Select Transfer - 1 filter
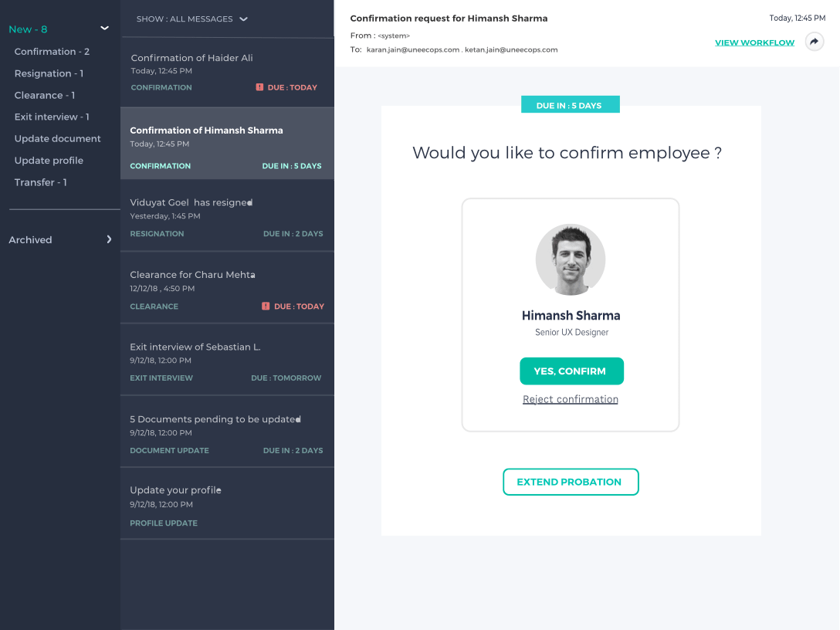This screenshot has width=840, height=630. pos(41,183)
